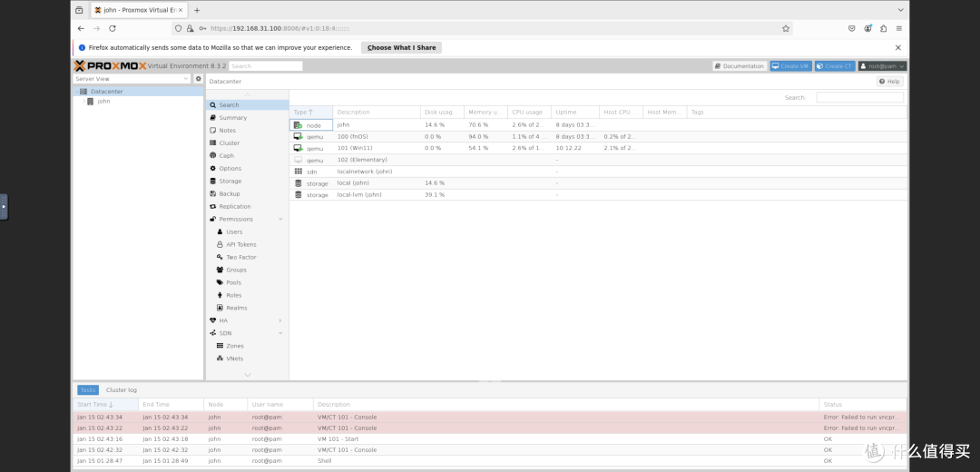Open the Summary menu item
This screenshot has width=980, height=472.
(x=248, y=118)
